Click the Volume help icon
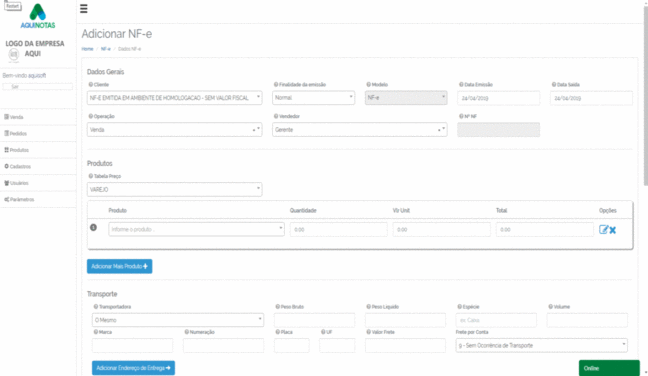Viewport: 648px width, 376px height. tap(550, 307)
